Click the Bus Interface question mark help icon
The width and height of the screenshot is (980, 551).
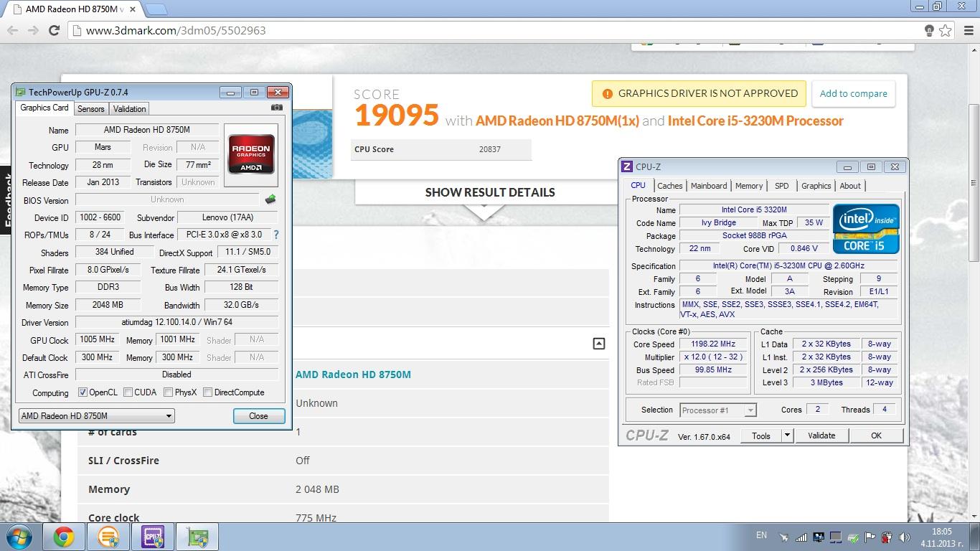pyautogui.click(x=276, y=235)
